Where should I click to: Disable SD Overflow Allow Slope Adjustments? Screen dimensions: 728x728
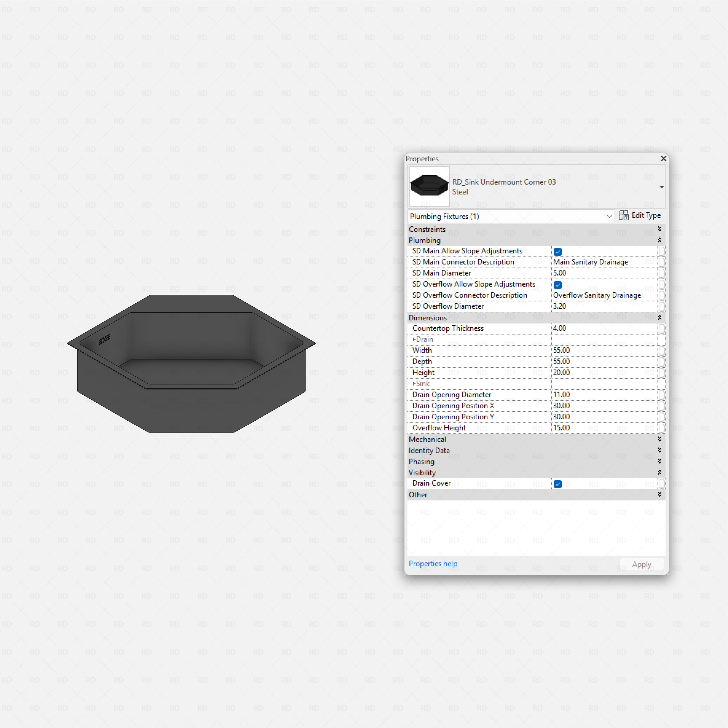[557, 285]
